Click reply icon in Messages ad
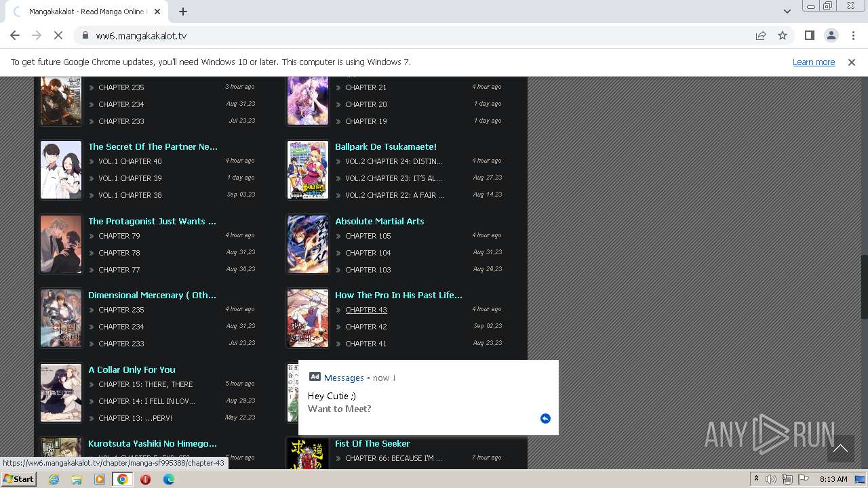Screen dimensions: 868x488 click(x=545, y=418)
